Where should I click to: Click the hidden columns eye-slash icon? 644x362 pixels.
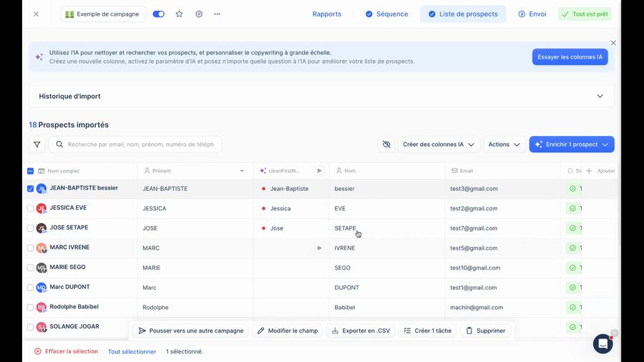pos(386,145)
